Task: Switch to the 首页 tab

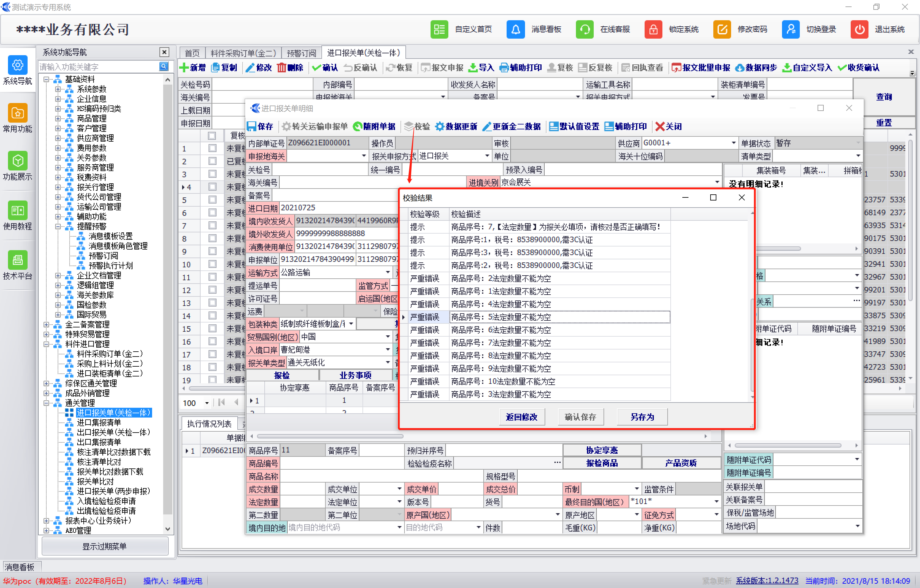Action: point(192,53)
